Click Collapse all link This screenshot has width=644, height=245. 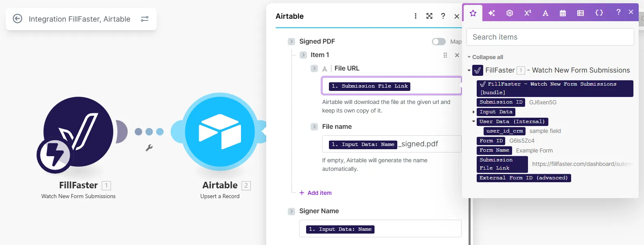[487, 57]
